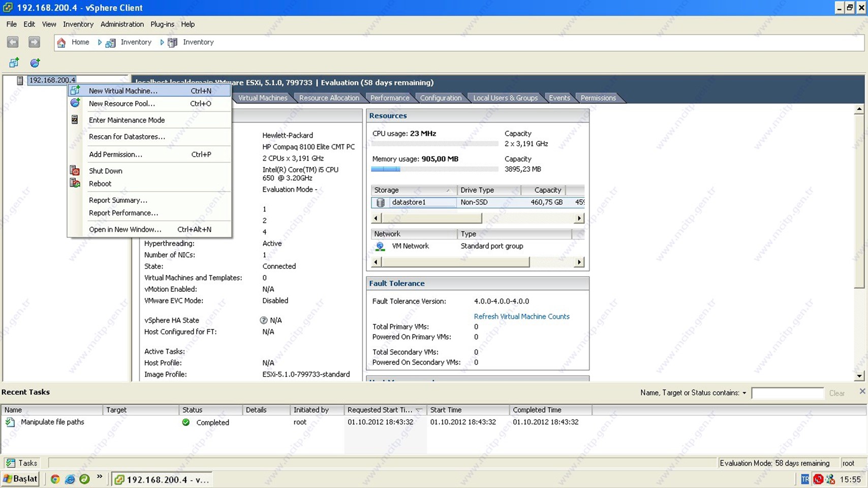Viewport: 868px width, 488px height.
Task: Click vSphere Client taskbar button
Action: click(162, 479)
